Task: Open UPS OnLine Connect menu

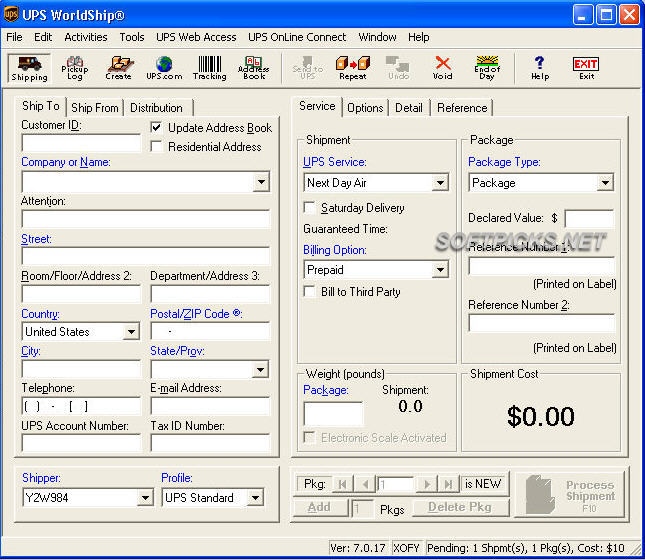Action: coord(297,37)
